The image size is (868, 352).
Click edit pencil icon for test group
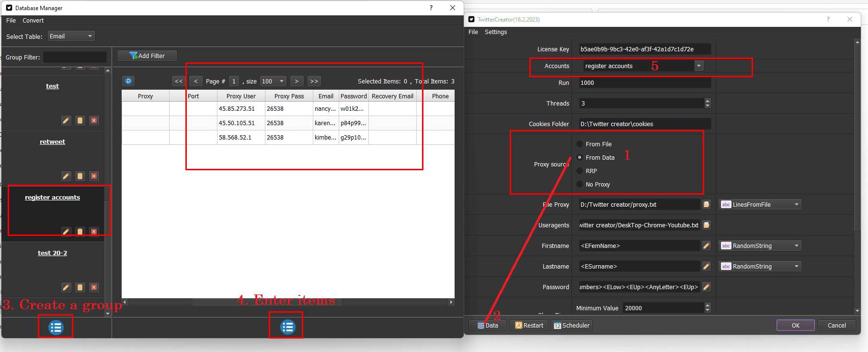tap(66, 120)
